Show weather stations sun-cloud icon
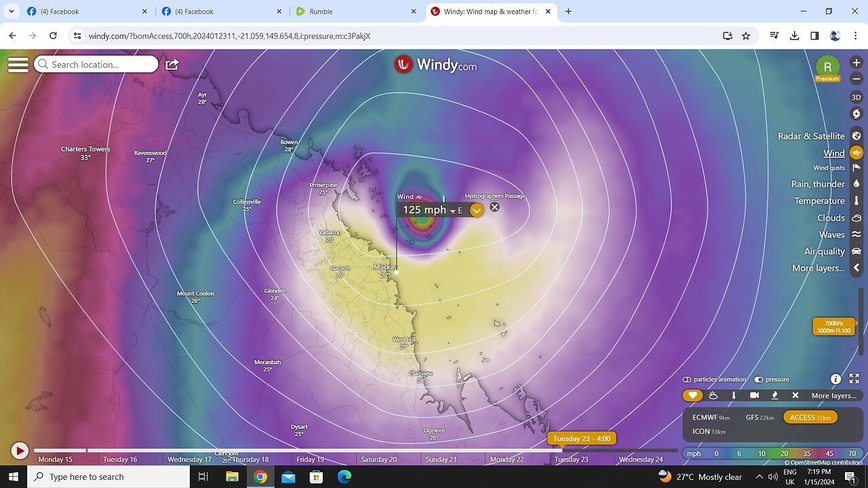 click(x=713, y=396)
